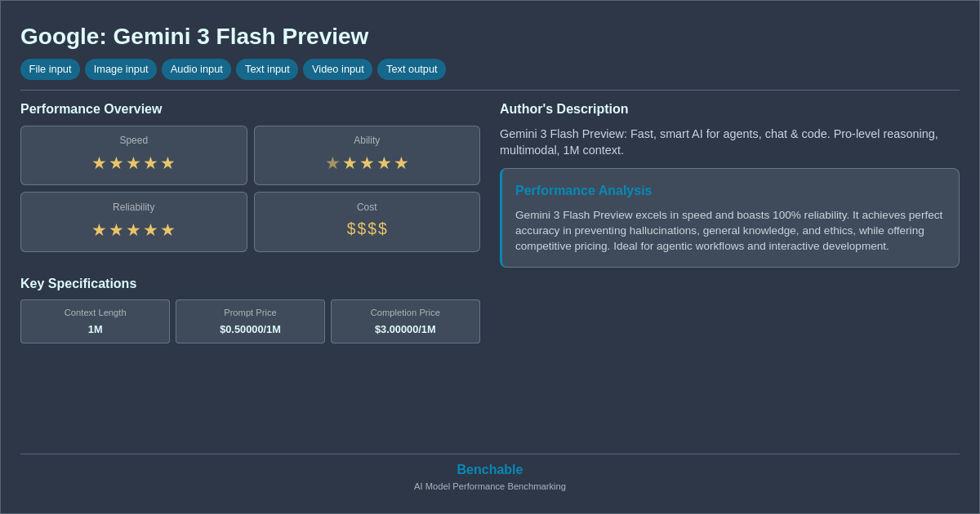This screenshot has width=980, height=514.
Task: Click the third star under Reliability
Action: pyautogui.click(x=134, y=230)
